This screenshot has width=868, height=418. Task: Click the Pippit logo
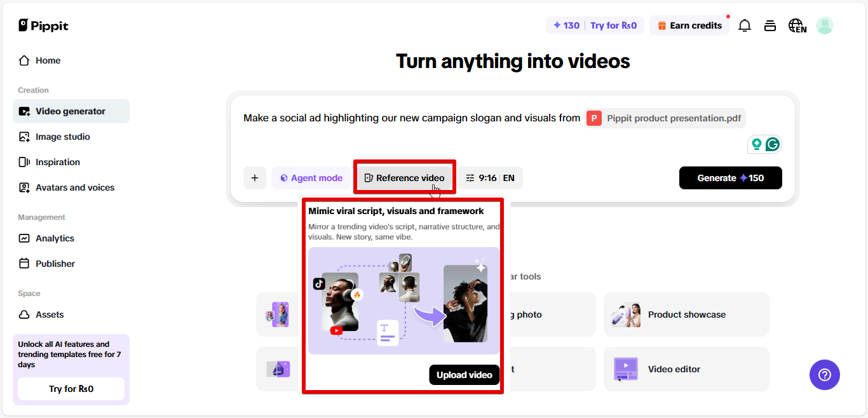(43, 25)
